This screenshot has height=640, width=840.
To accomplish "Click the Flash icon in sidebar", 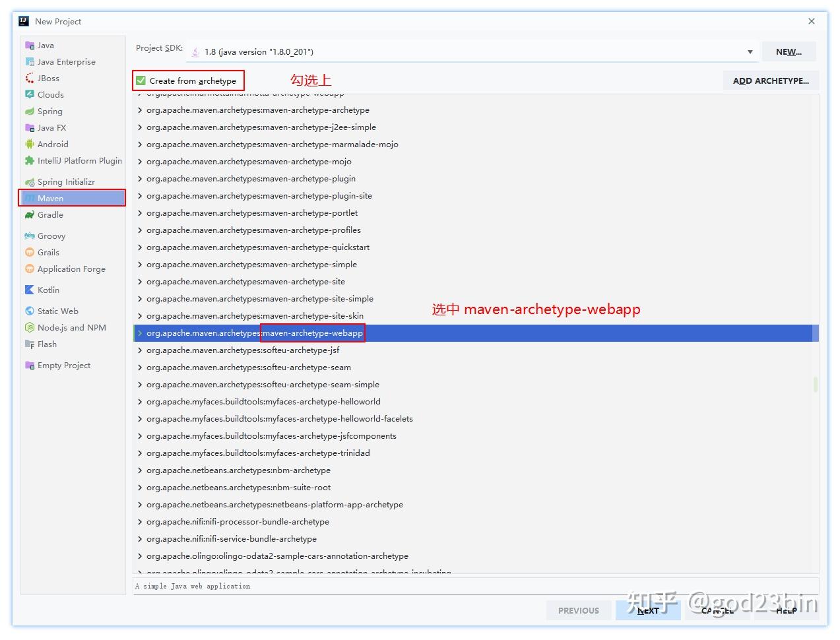I will coord(30,344).
